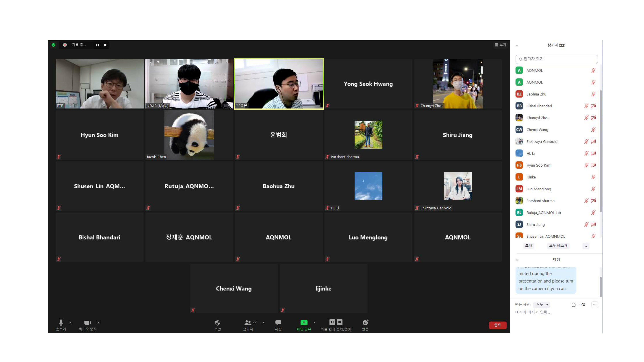Click the participants list scrollbar

(601, 151)
